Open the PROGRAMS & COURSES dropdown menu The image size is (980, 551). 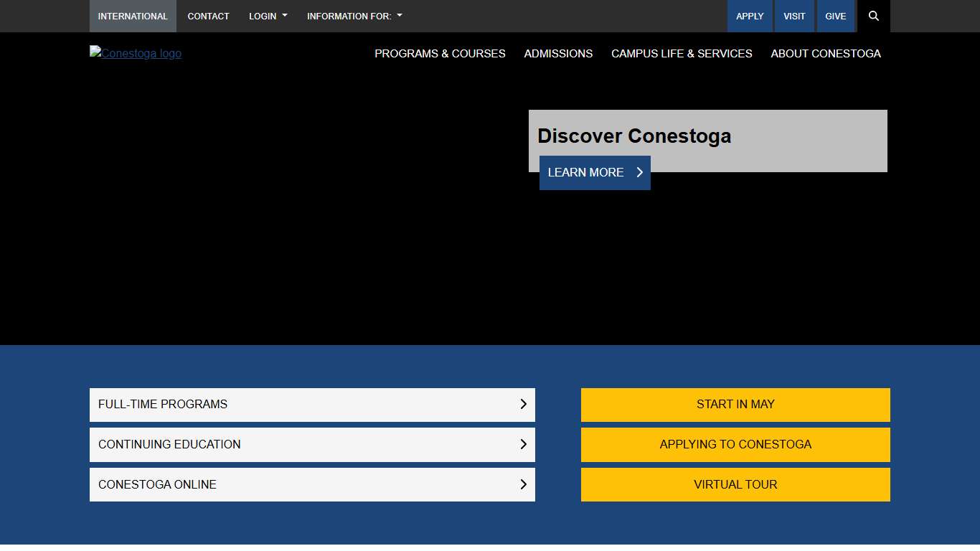pos(440,54)
